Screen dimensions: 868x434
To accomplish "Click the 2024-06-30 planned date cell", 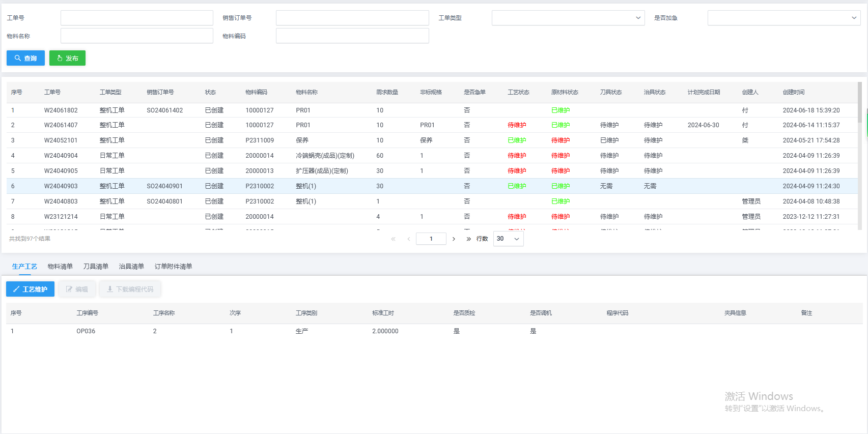I will (703, 125).
